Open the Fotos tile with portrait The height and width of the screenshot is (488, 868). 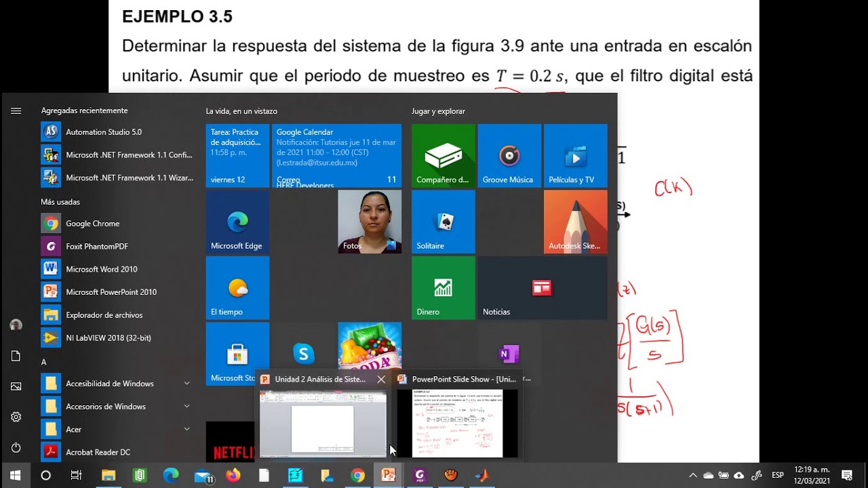pyautogui.click(x=370, y=222)
